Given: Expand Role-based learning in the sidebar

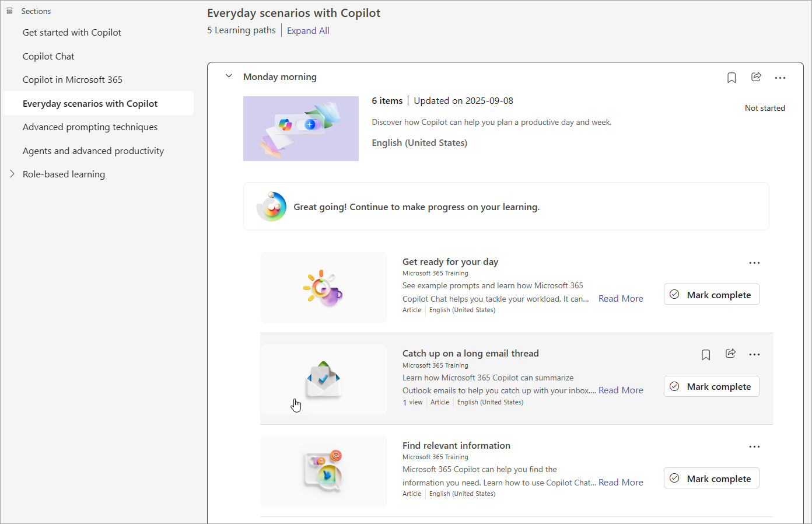Looking at the screenshot, I should pos(12,174).
